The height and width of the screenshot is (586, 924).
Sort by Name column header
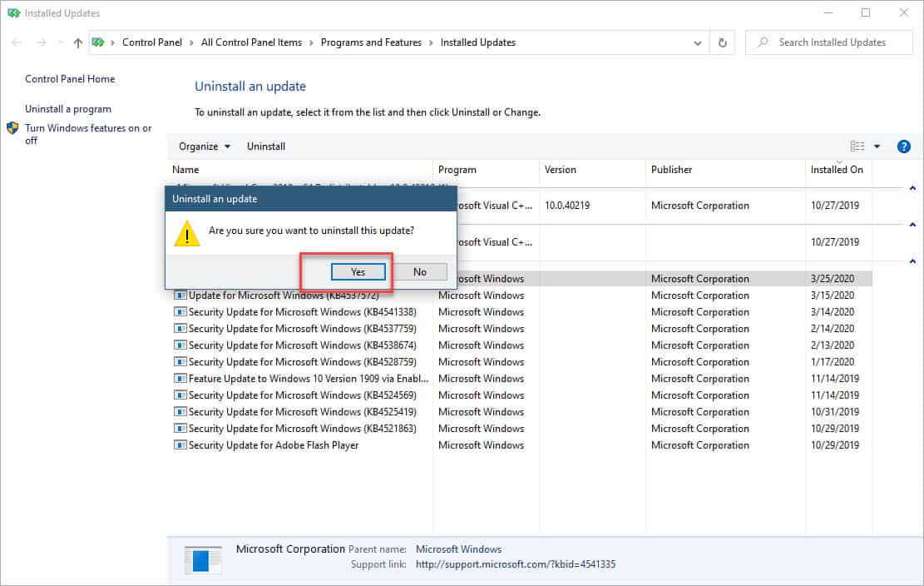[x=300, y=170]
